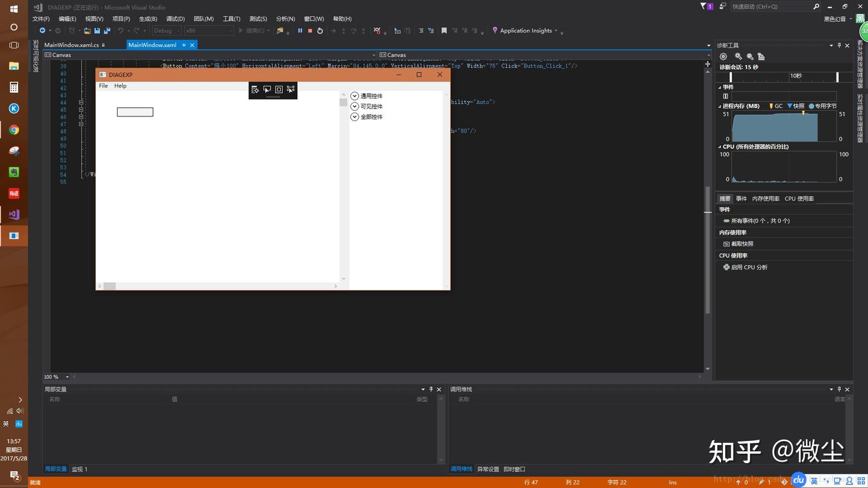Expand the 通用控件 section
Screen dimensions: 868x488
coord(354,96)
